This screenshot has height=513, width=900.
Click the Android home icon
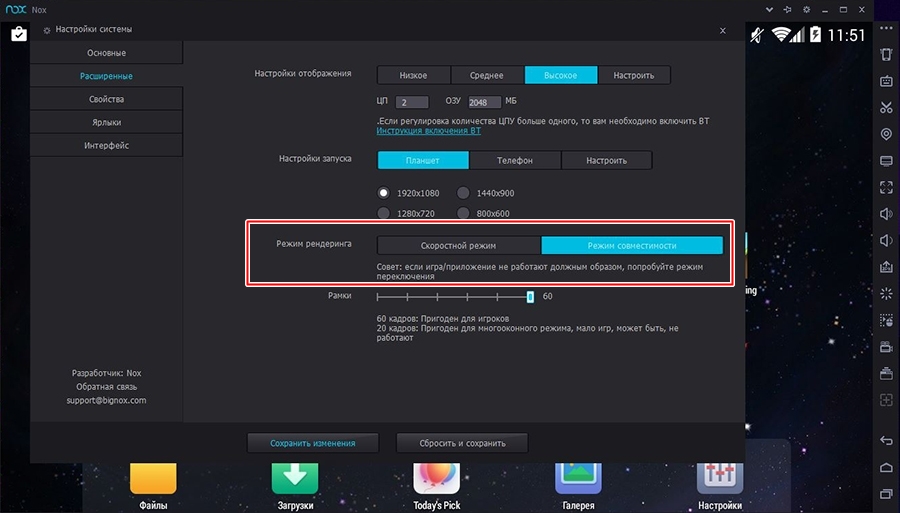pyautogui.click(x=886, y=468)
